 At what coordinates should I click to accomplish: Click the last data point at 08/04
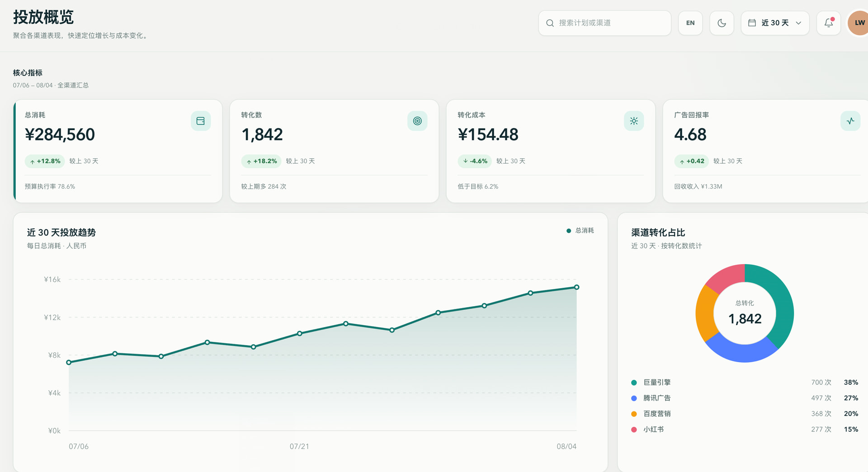tap(576, 287)
